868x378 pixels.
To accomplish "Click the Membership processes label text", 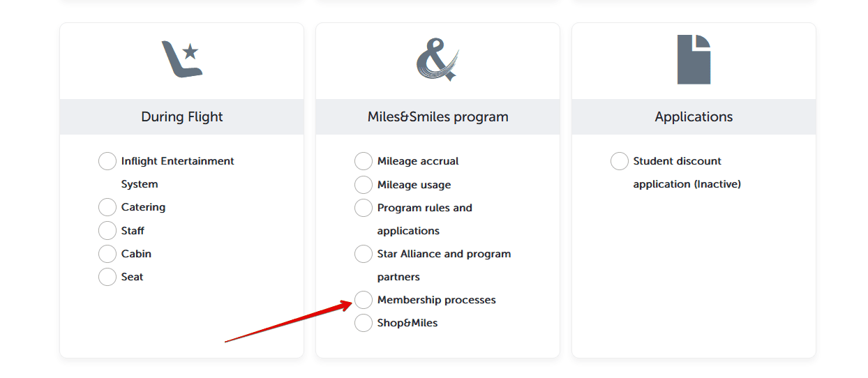I will 436,300.
